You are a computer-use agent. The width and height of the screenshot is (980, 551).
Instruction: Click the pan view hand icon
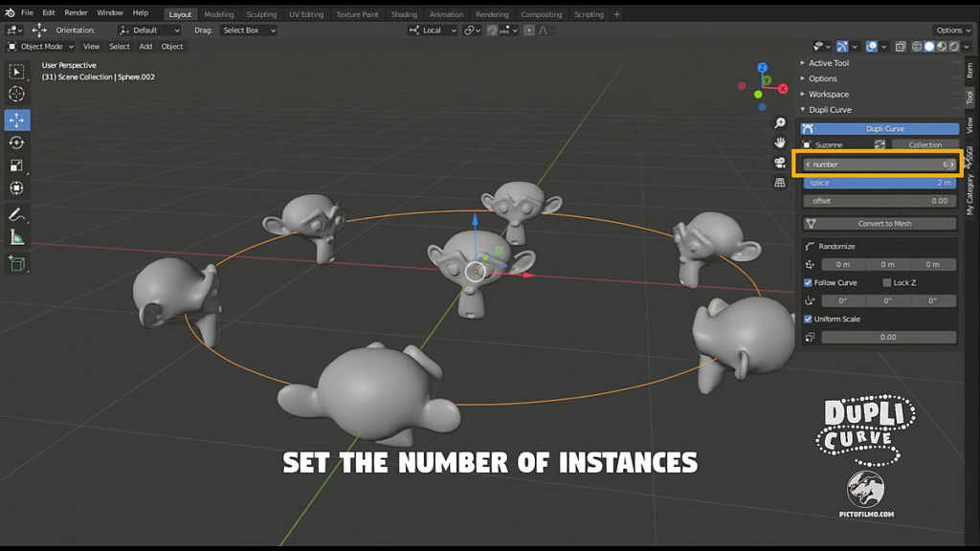[x=780, y=143]
